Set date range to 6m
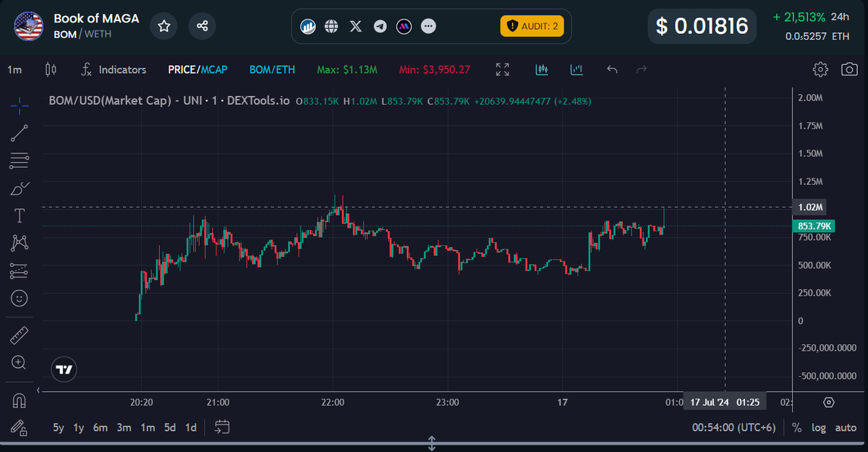The width and height of the screenshot is (868, 452). [100, 427]
